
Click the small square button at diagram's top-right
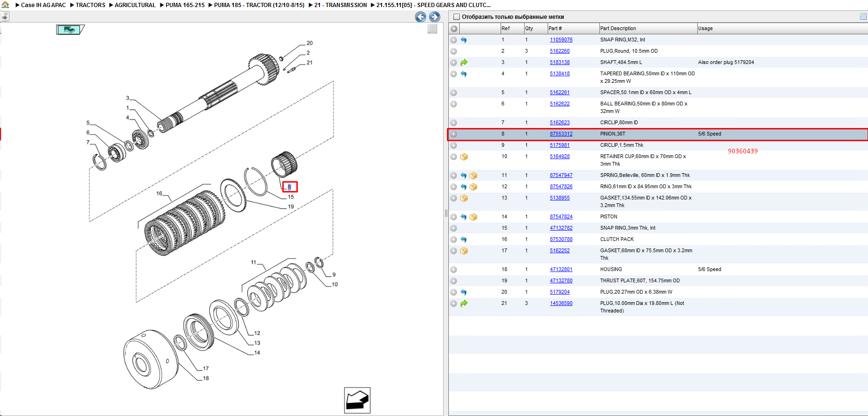point(432,29)
